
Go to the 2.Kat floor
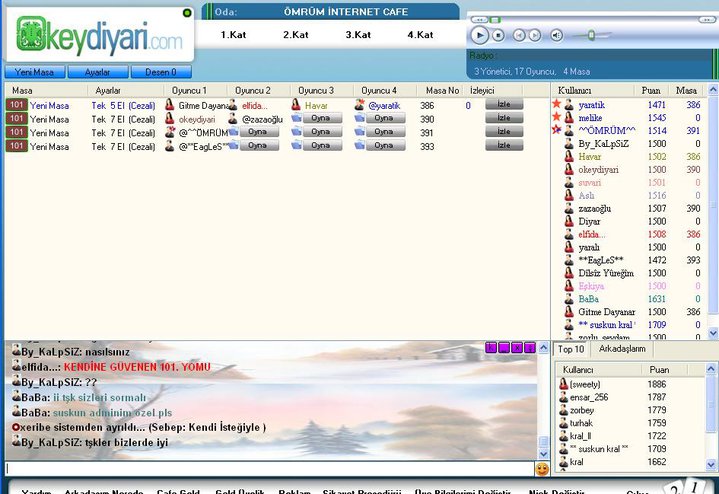click(x=296, y=35)
